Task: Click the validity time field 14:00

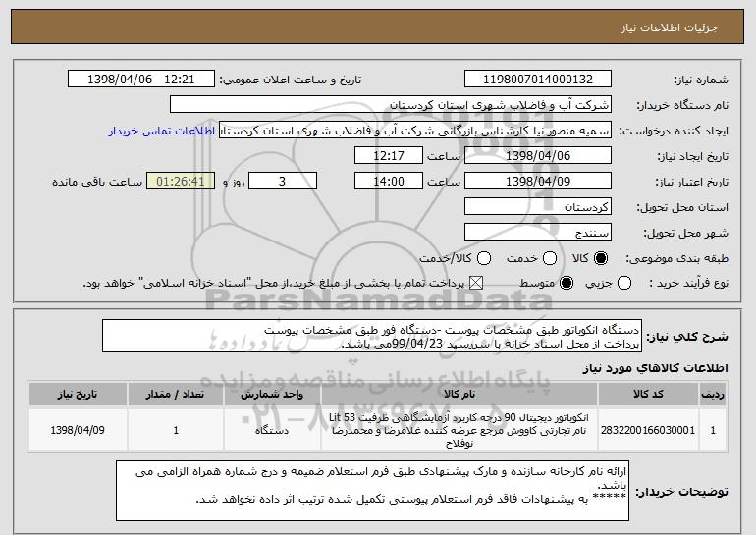Action: click(389, 182)
